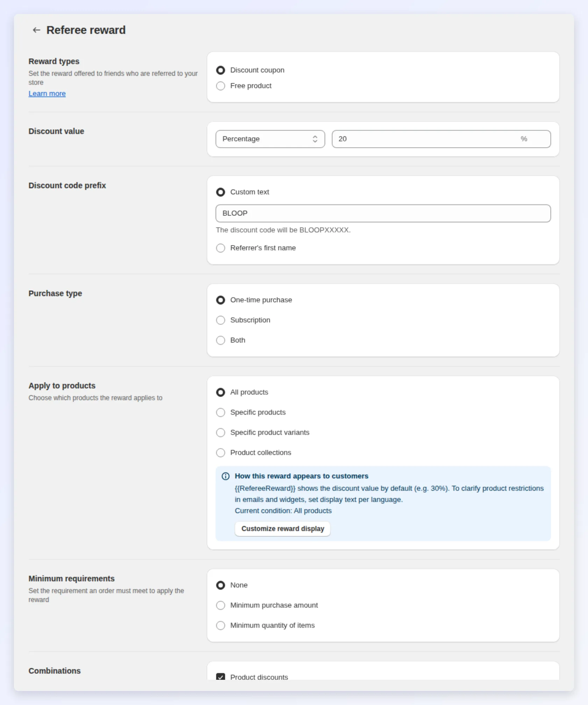This screenshot has height=705, width=588.
Task: Click the BLOOP prefix text field
Action: 383,214
